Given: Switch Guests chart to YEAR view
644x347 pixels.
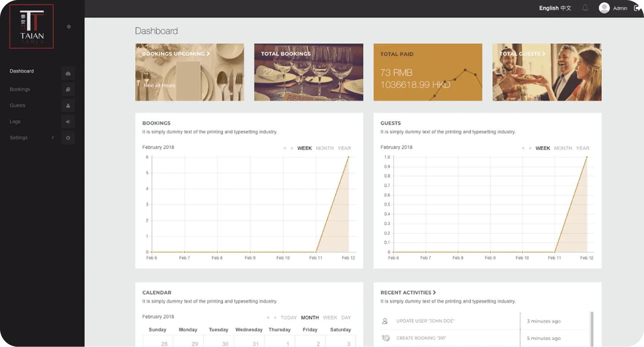Looking at the screenshot, I should (582, 148).
